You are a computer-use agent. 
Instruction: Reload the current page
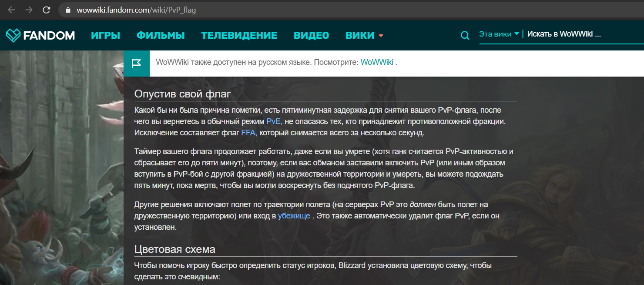(47, 10)
